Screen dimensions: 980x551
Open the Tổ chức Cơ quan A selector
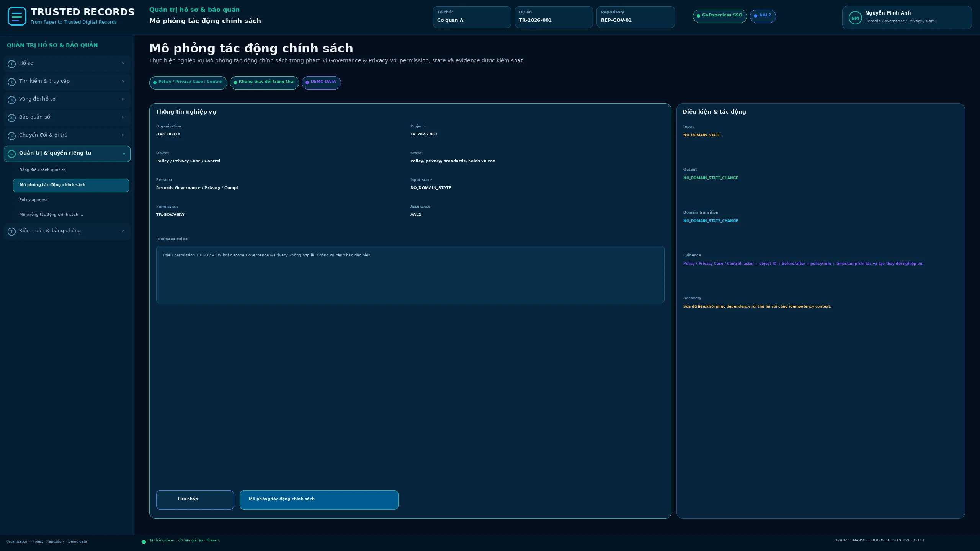[x=472, y=17]
